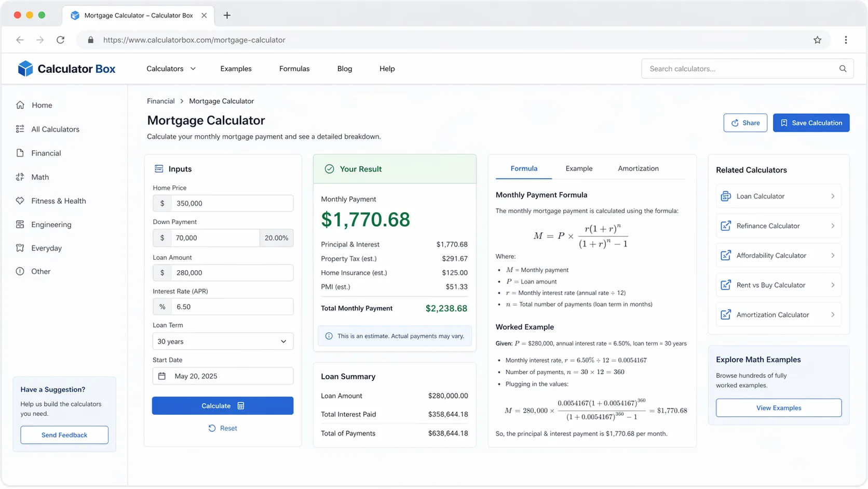Open the Loan Calculator related link chevron

click(x=832, y=196)
